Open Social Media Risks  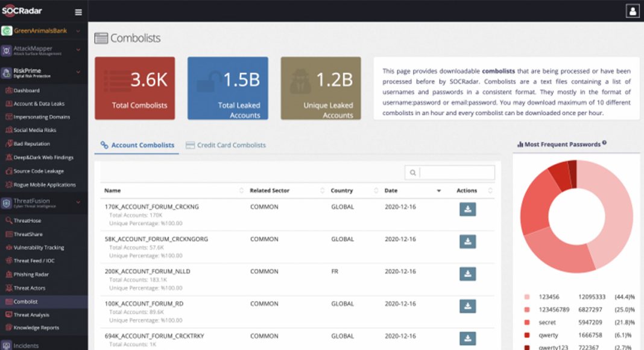point(35,130)
